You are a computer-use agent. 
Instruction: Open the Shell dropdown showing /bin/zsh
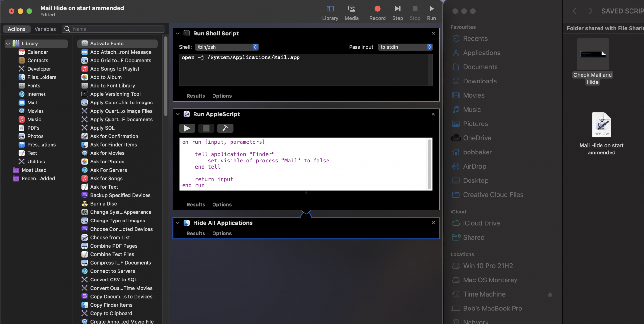tap(227, 47)
